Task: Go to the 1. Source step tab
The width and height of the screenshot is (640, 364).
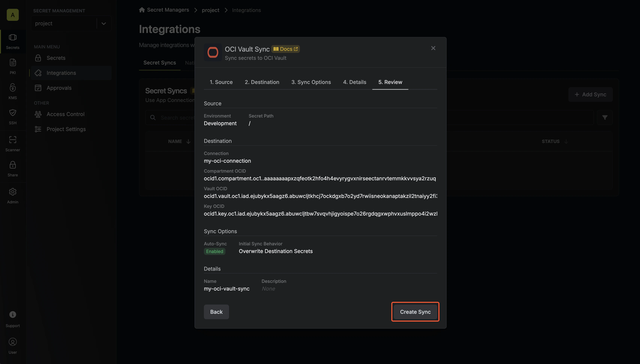Action: click(221, 82)
